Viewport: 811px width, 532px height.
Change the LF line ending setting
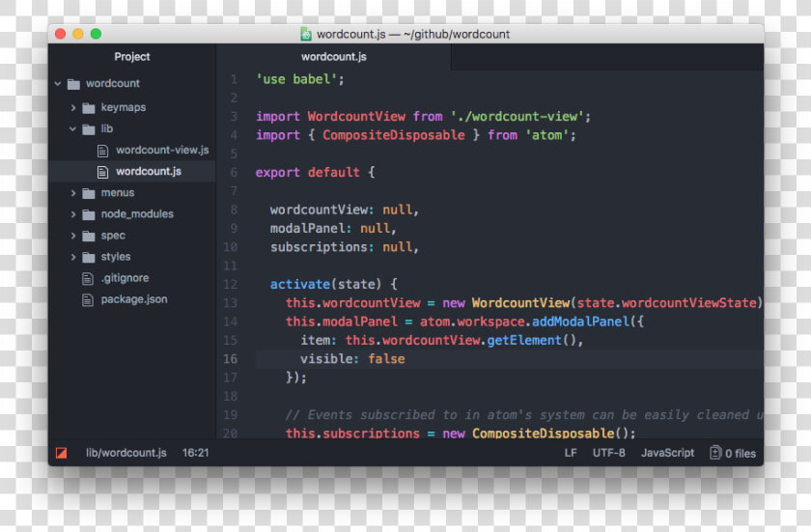click(x=571, y=453)
